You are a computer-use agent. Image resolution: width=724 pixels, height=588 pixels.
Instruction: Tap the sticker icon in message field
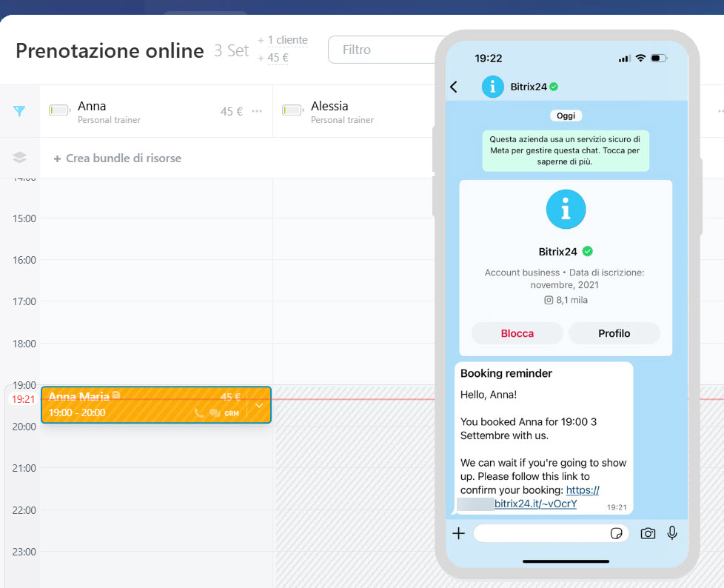click(x=616, y=533)
